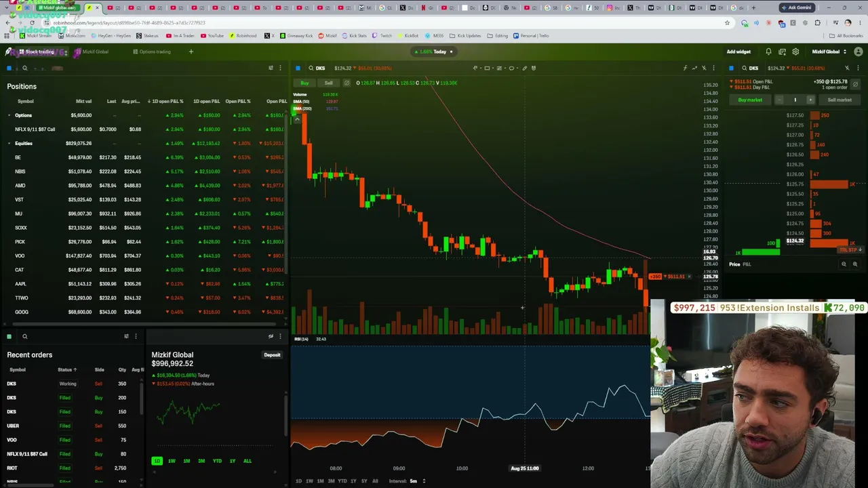This screenshot has width=868, height=488.
Task: Open the account widget three-dot menu
Action: (280, 336)
